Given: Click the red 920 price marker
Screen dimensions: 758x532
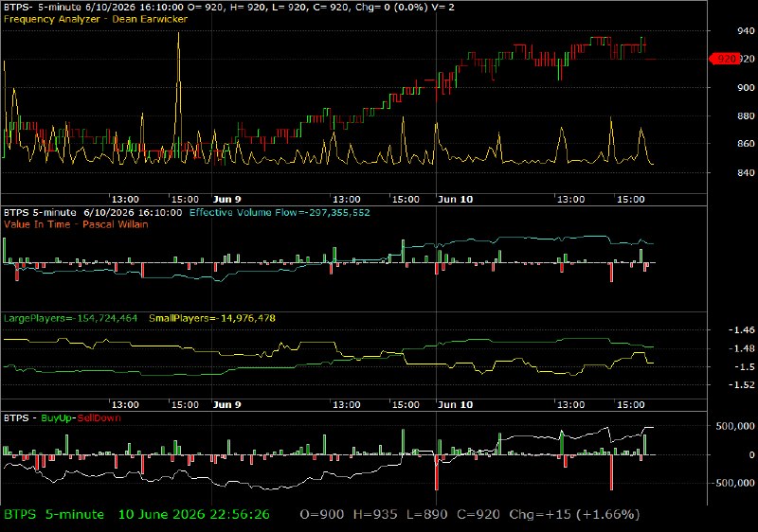Looking at the screenshot, I should 725,59.
